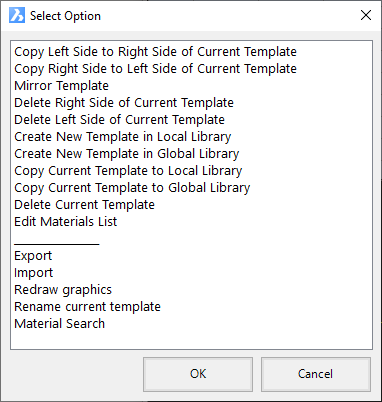Select Copy Current Template to Local Library
This screenshot has height=402, width=382.
128,171
